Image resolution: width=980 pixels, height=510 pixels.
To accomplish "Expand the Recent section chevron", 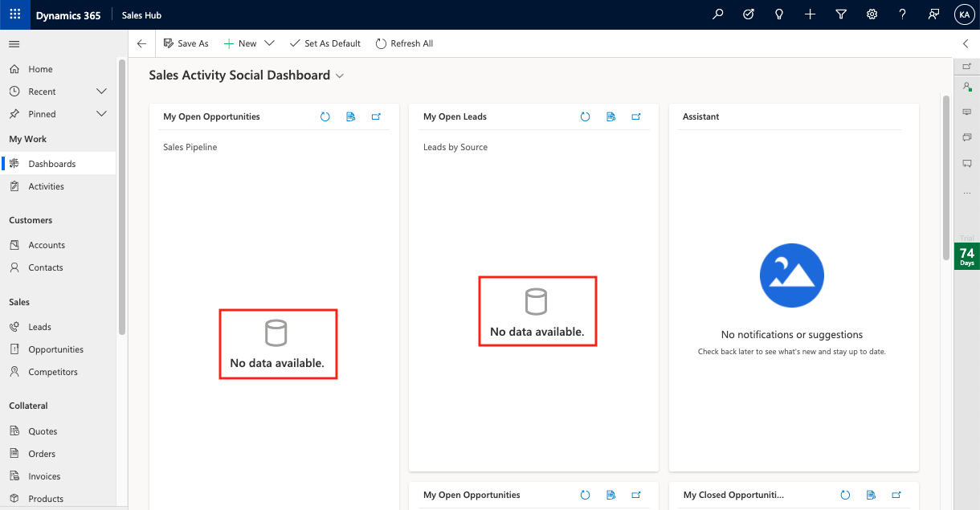I will pos(101,92).
